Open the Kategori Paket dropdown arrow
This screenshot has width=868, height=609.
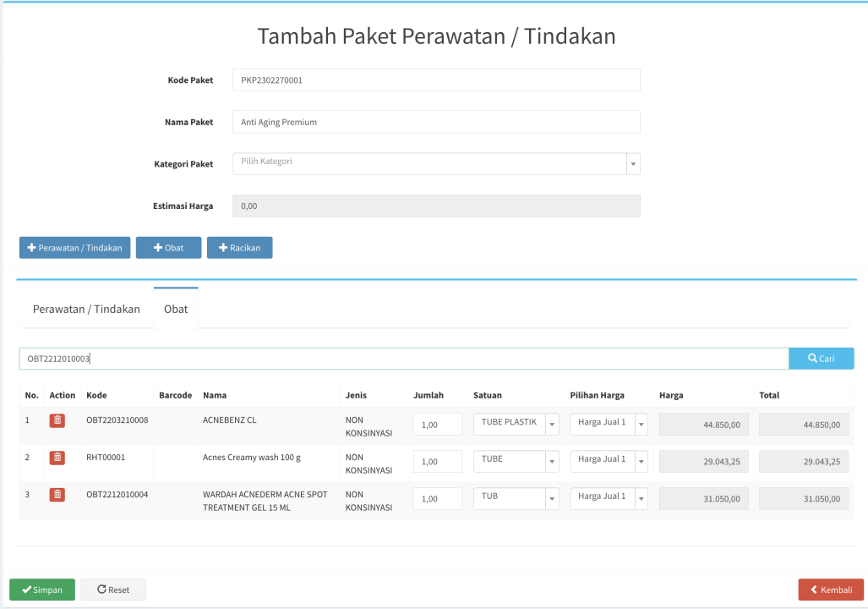[633, 164]
